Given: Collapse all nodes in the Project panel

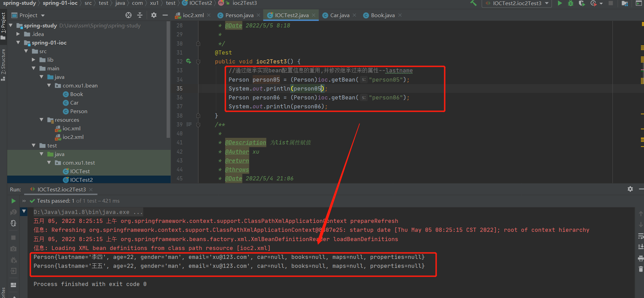Looking at the screenshot, I should click(x=140, y=15).
